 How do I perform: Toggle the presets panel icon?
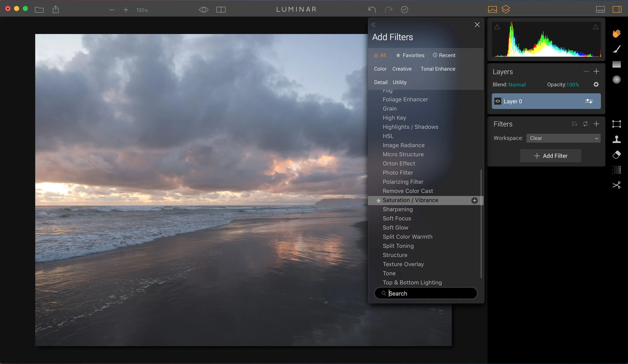600,10
